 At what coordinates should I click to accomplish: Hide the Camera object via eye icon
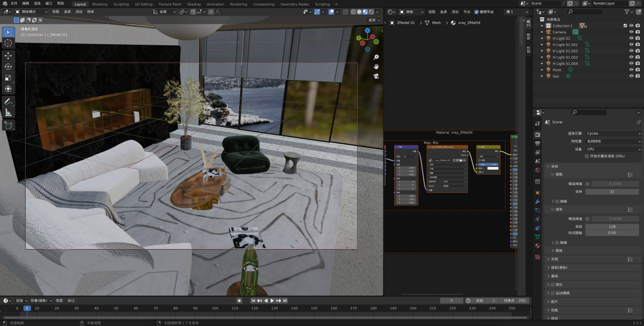pyautogui.click(x=631, y=32)
